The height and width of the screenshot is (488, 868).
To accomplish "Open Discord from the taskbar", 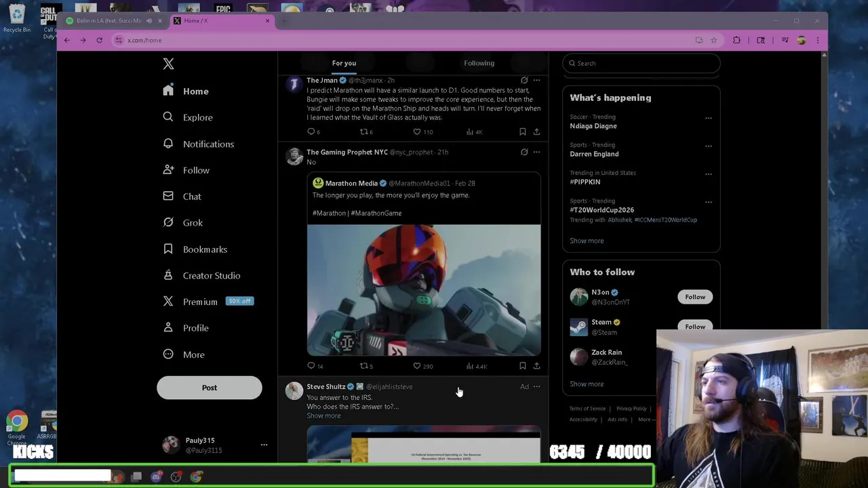I will click(x=157, y=477).
